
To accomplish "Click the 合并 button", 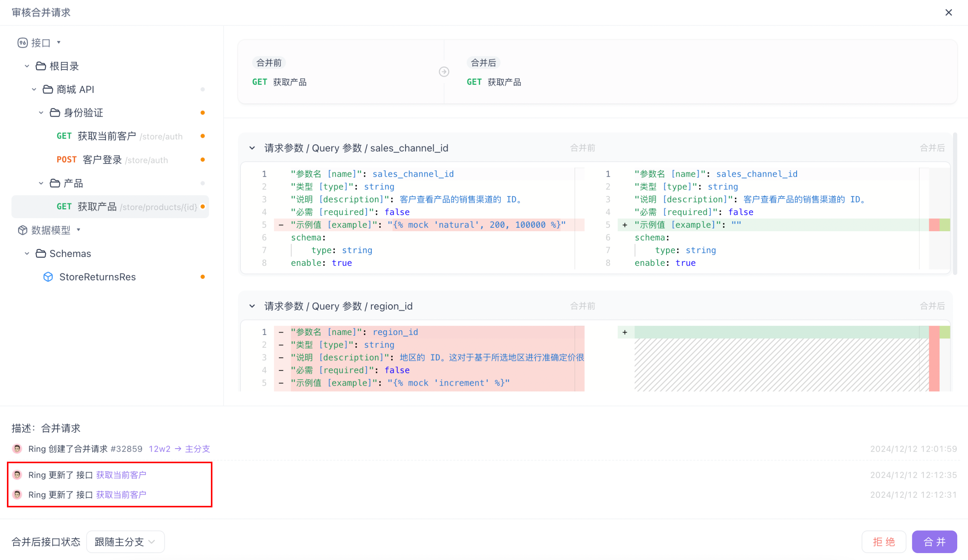I will click(x=934, y=542).
